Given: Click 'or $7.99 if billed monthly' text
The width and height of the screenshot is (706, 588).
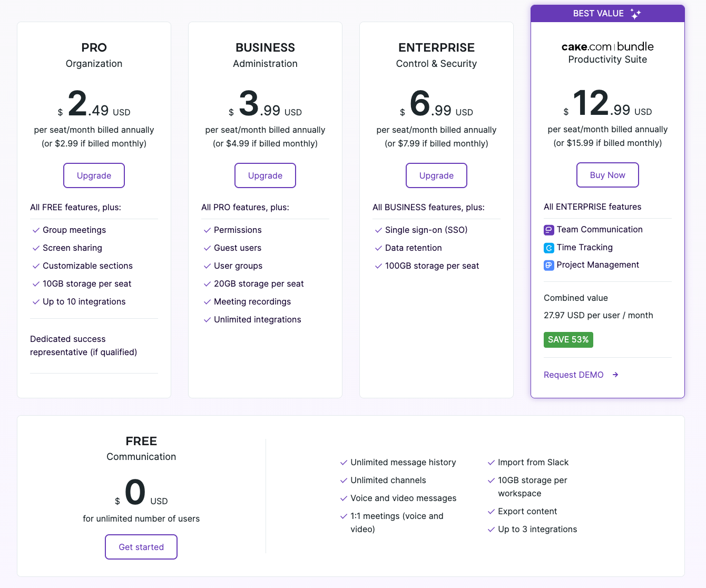Looking at the screenshot, I should [436, 144].
